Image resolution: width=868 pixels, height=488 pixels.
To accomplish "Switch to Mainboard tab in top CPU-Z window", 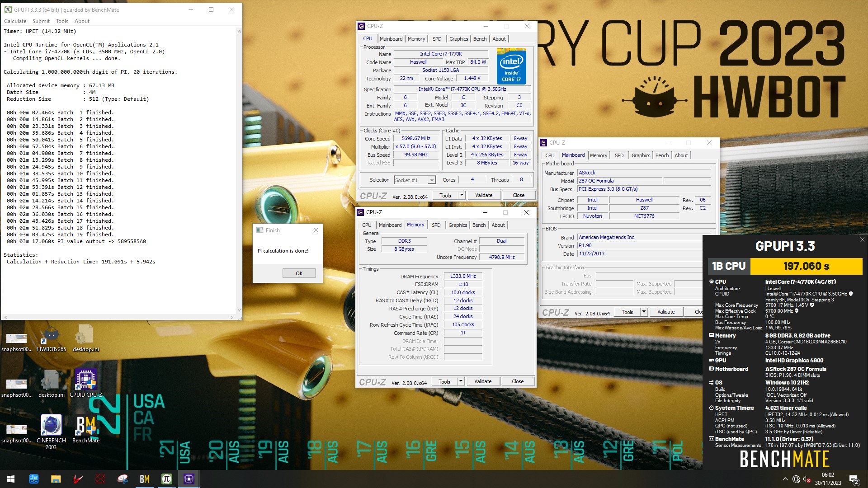I will [x=391, y=39].
